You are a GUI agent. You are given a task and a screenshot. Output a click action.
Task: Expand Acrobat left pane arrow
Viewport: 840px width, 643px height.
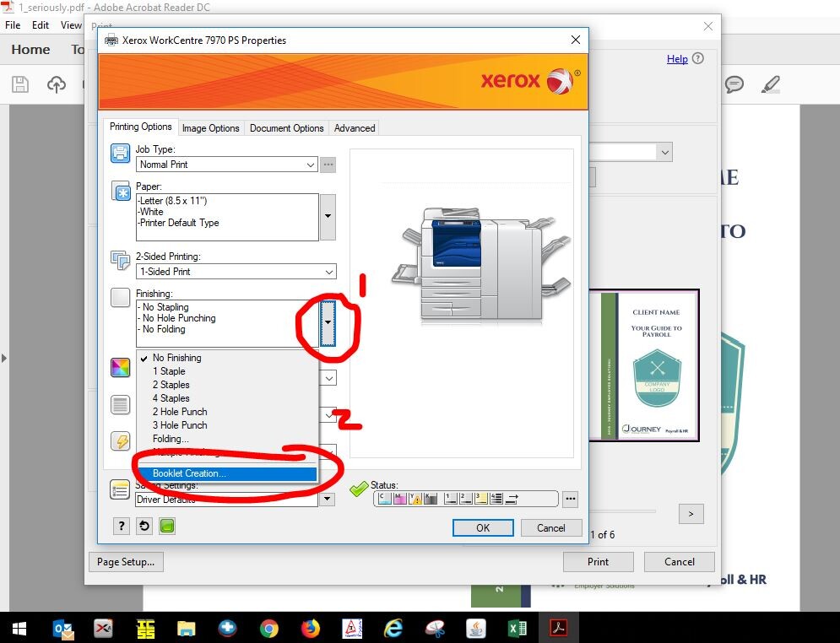4,358
